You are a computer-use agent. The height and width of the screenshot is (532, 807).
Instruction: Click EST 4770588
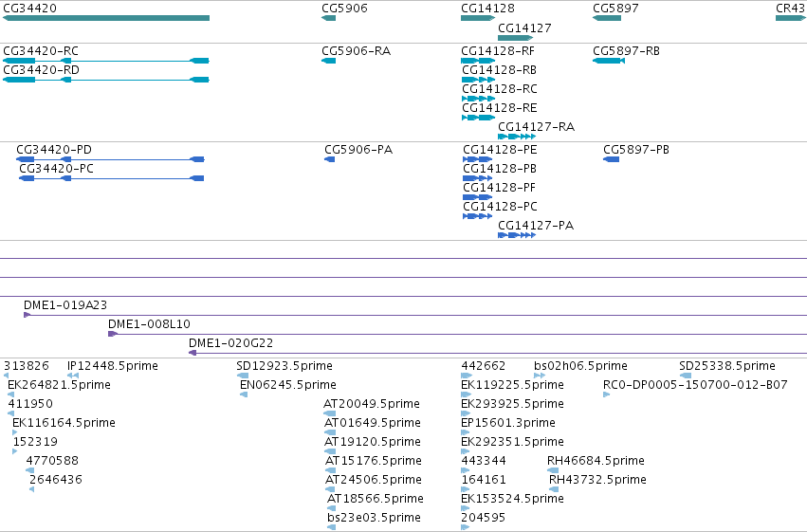pos(29,470)
